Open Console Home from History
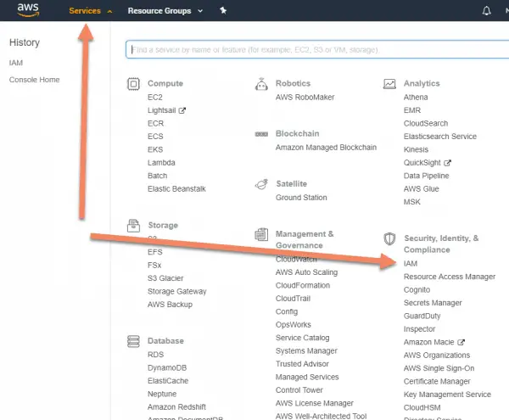The image size is (509, 420). pyautogui.click(x=35, y=80)
